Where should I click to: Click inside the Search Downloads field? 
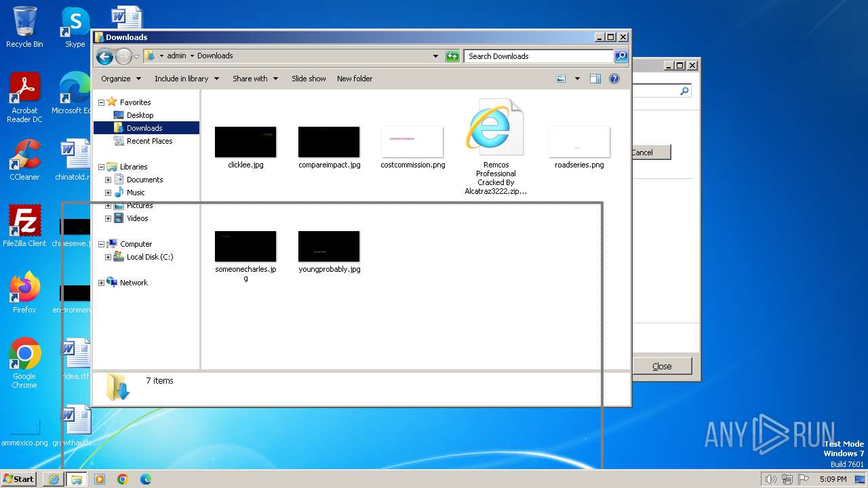[x=539, y=56]
